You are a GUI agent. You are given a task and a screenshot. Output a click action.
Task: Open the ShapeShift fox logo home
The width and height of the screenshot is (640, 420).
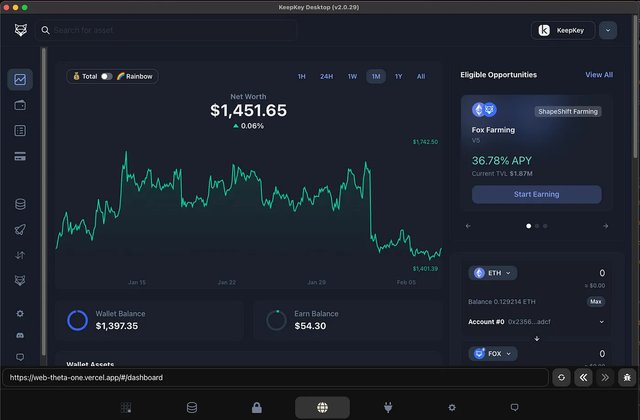[x=21, y=30]
